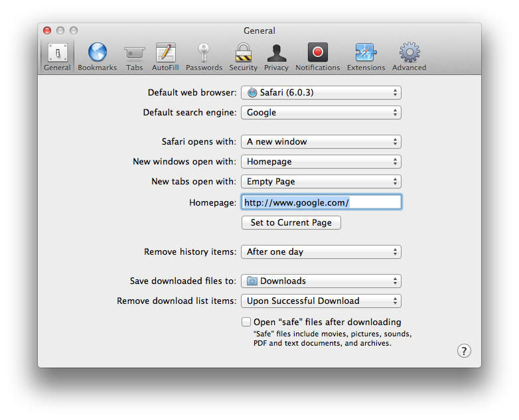Change the New tabs open with dropdown
The height and width of the screenshot is (420, 519).
[321, 181]
